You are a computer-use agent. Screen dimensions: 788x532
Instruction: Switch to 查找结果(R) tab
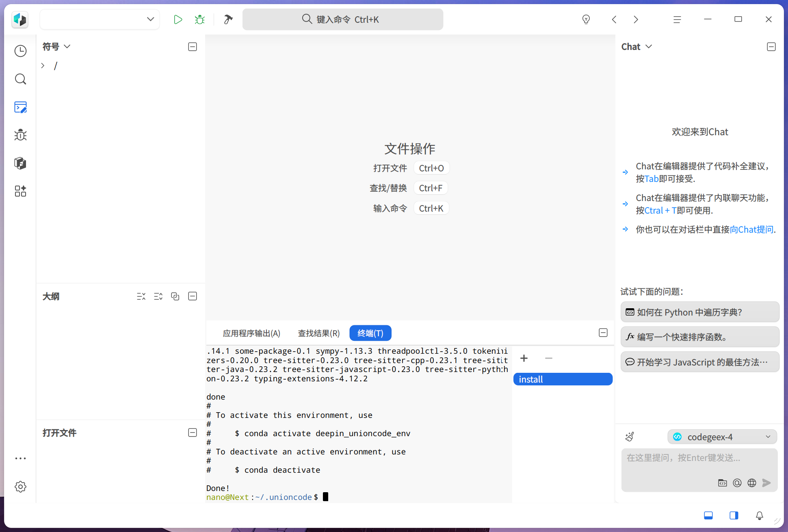319,333
